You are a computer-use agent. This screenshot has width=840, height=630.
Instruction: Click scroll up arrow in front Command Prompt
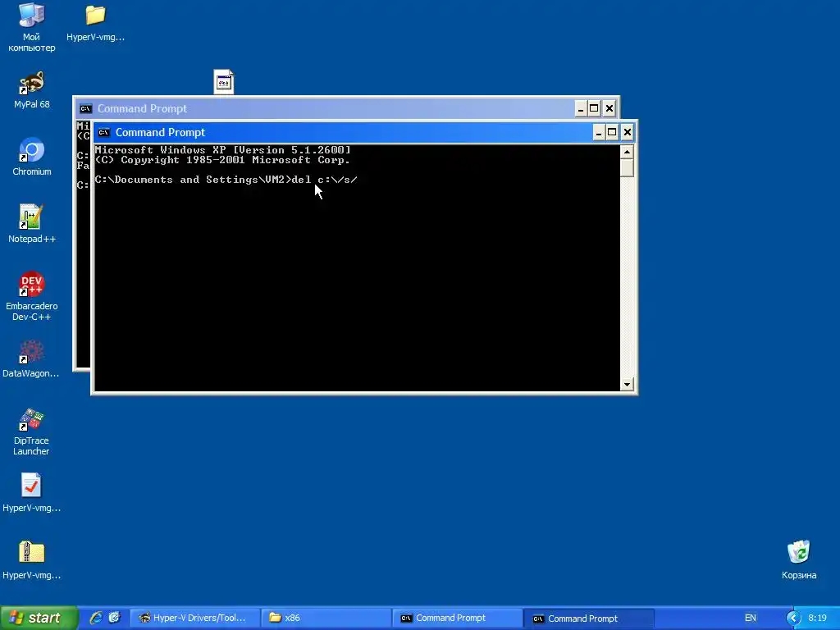[627, 152]
